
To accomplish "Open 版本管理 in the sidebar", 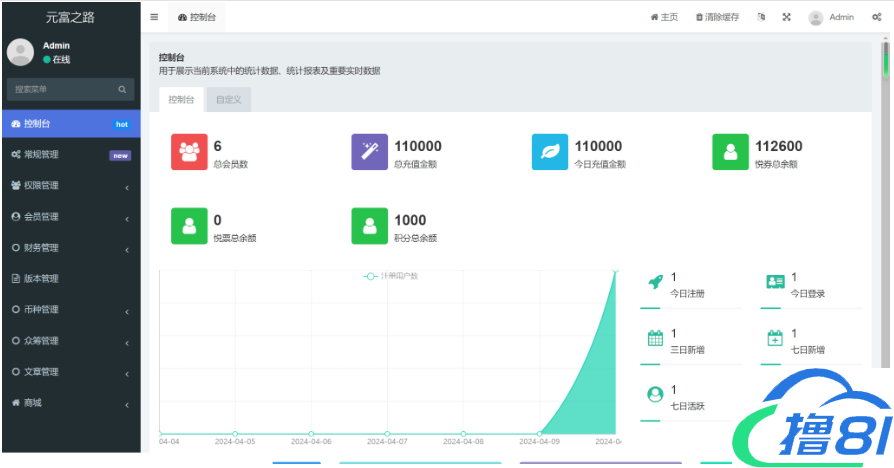I will [x=70, y=279].
